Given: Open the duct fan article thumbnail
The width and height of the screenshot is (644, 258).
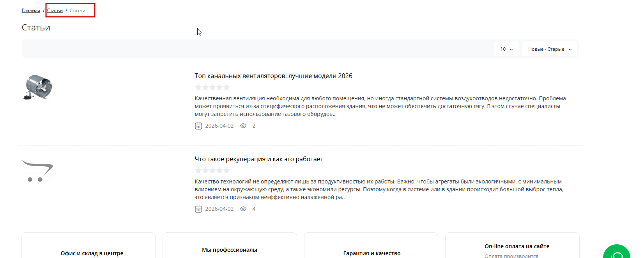Looking at the screenshot, I should point(38,87).
